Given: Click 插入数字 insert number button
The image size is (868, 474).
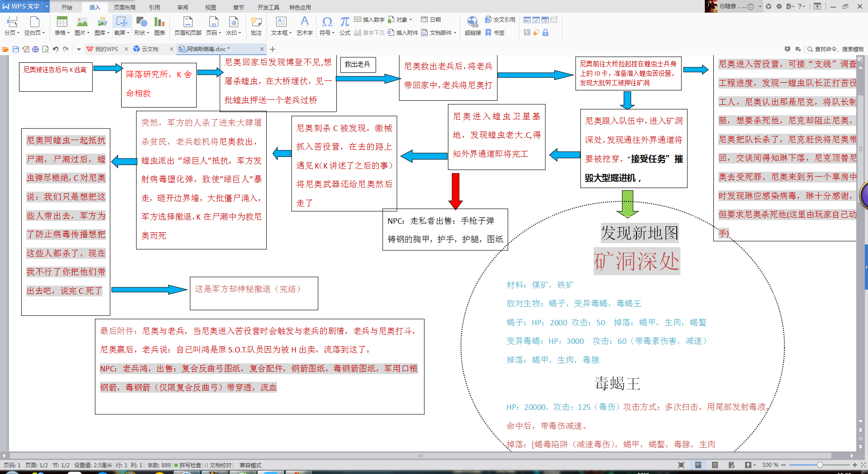Looking at the screenshot, I should (369, 20).
